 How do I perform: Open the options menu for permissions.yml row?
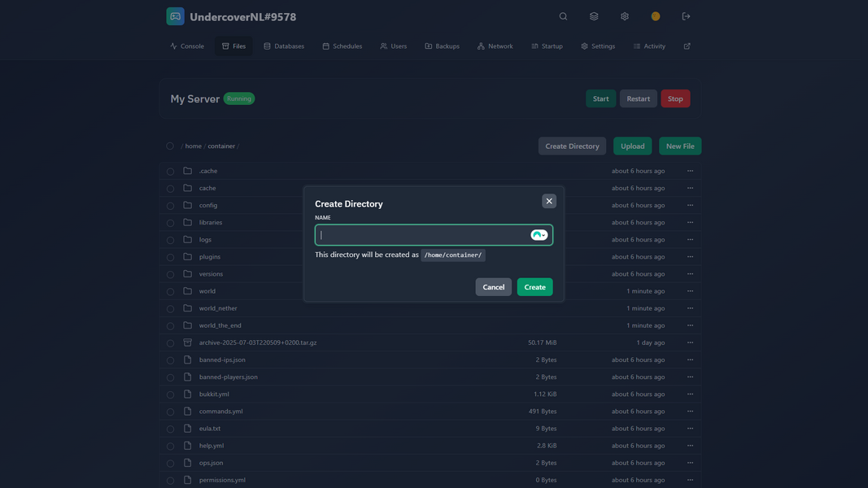pyautogui.click(x=691, y=480)
